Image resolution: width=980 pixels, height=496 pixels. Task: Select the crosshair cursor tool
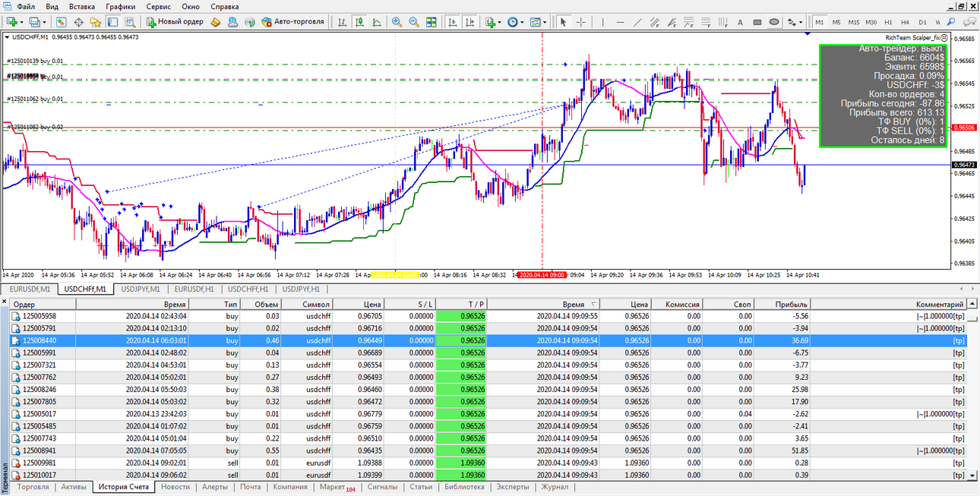[580, 22]
